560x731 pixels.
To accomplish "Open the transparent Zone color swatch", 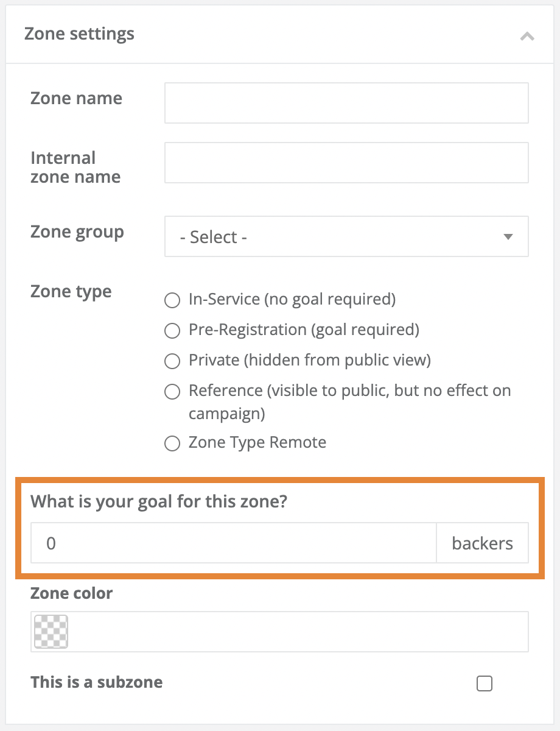I will (51, 632).
